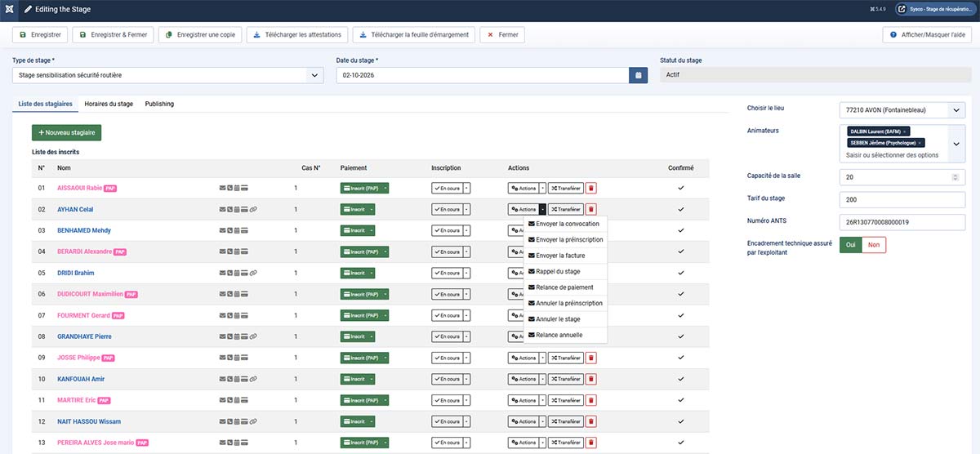Remove DALBIN Laurent (BAFM) tag via x
Image resolution: width=980 pixels, height=454 pixels.
point(905,131)
